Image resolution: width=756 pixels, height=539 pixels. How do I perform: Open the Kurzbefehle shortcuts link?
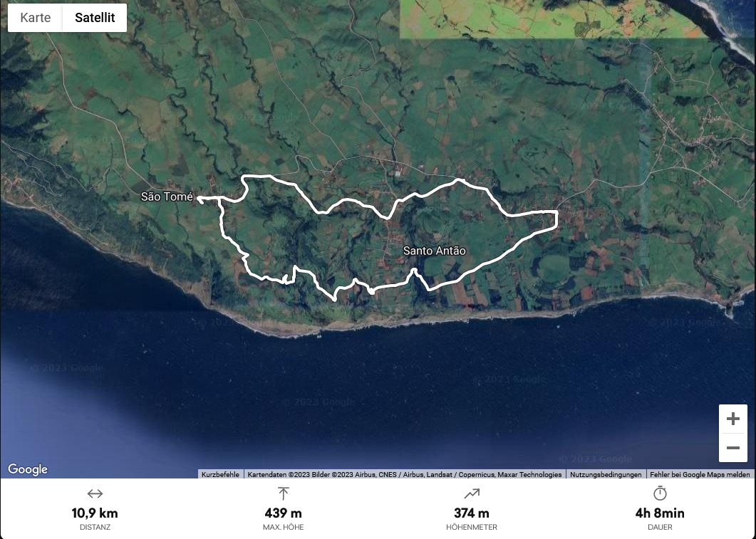(x=220, y=474)
